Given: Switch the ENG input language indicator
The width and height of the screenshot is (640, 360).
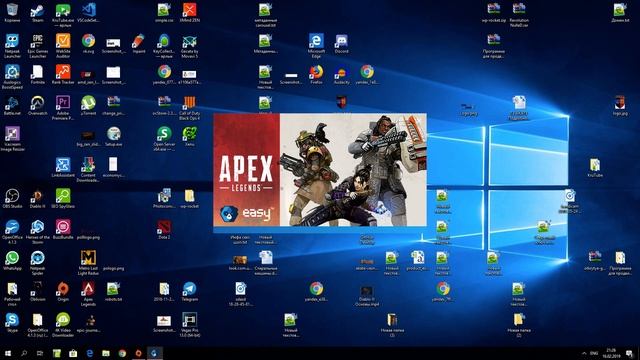Looking at the screenshot, I should (x=595, y=353).
